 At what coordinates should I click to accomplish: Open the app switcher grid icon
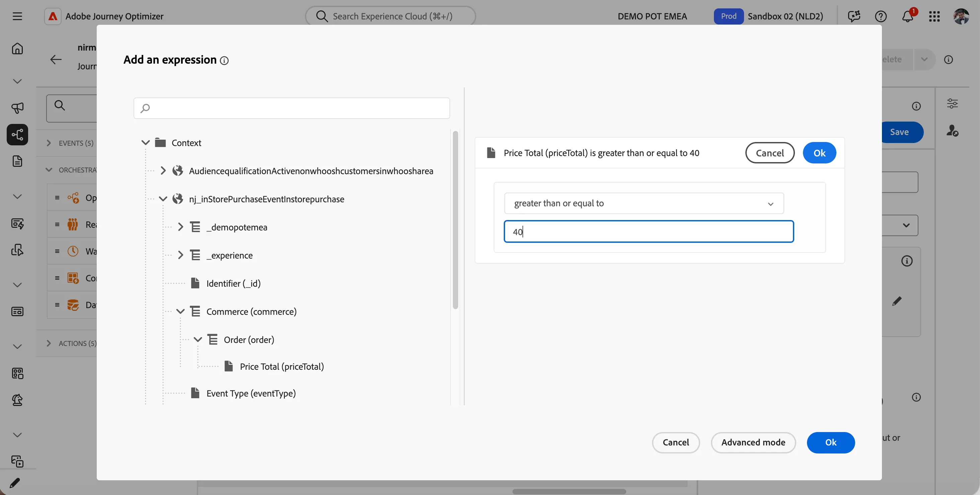(x=934, y=16)
